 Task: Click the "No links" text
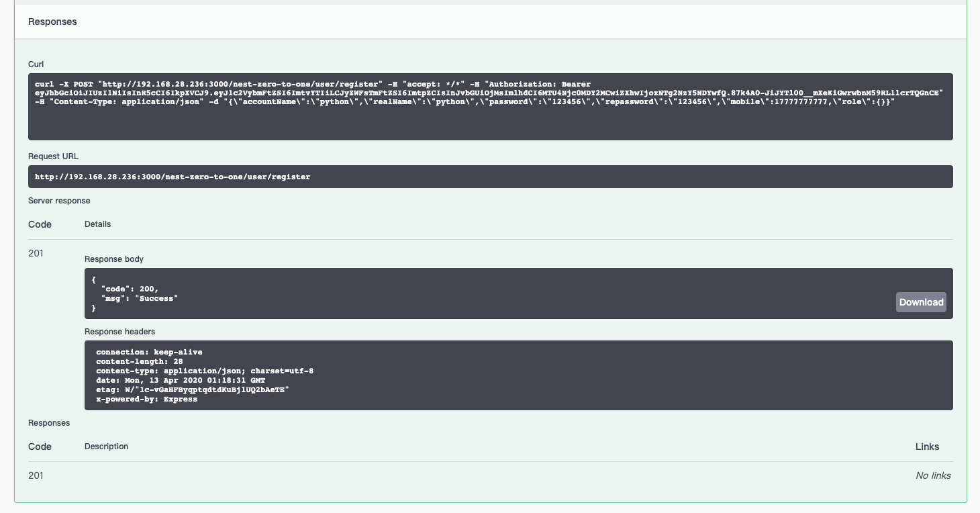tap(933, 475)
